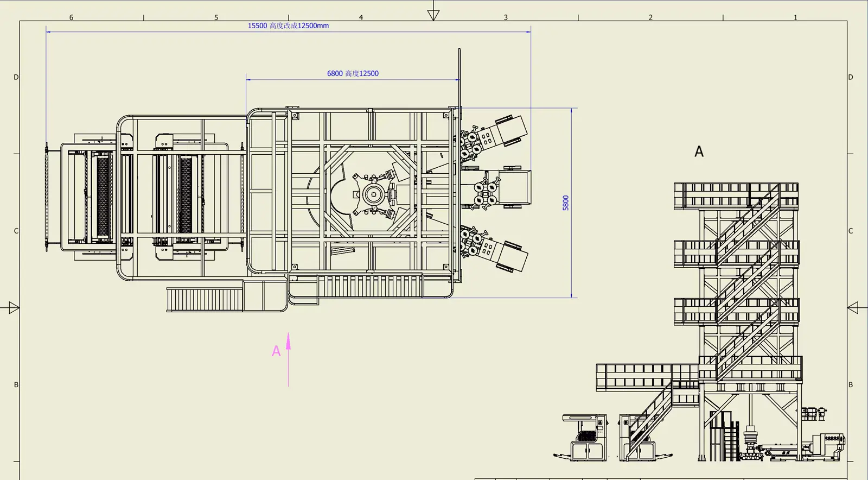Select the vertical "5800" dimension text

(x=566, y=203)
